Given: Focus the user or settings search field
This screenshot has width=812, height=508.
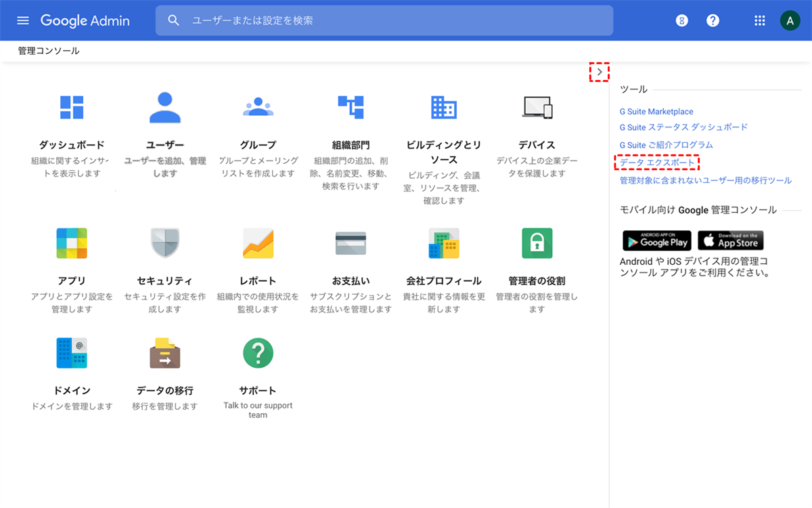Looking at the screenshot, I should [384, 20].
